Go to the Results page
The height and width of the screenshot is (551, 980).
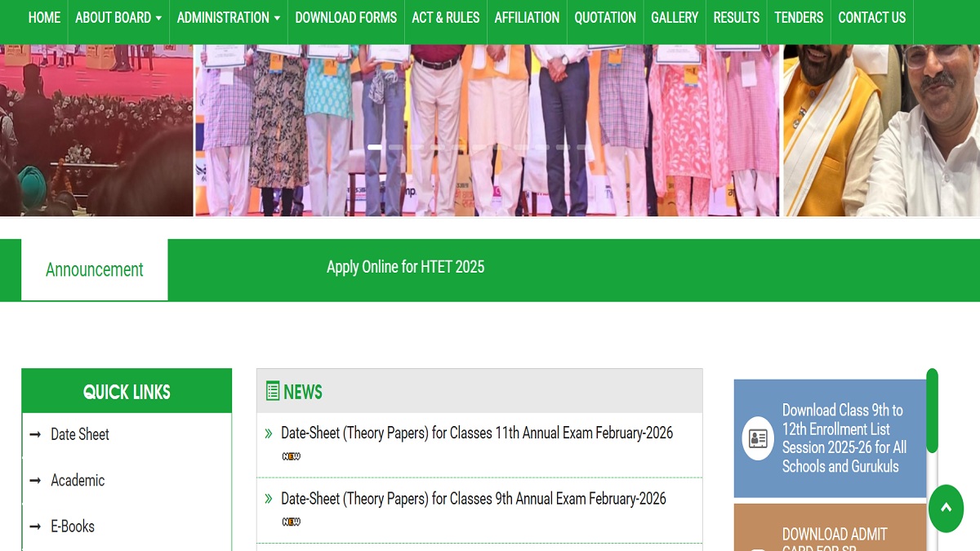pos(736,17)
